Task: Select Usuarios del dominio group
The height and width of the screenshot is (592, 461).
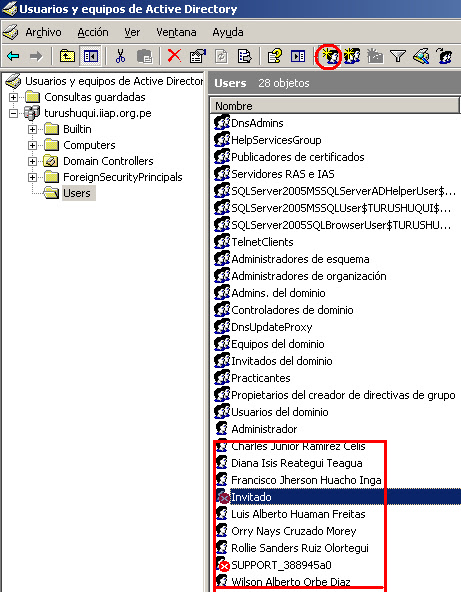Action: (x=280, y=412)
